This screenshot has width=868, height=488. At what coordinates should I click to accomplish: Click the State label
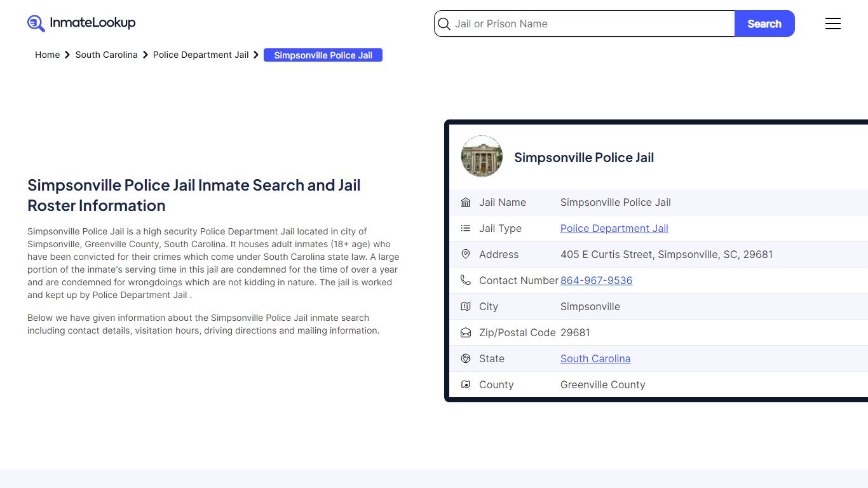point(492,358)
